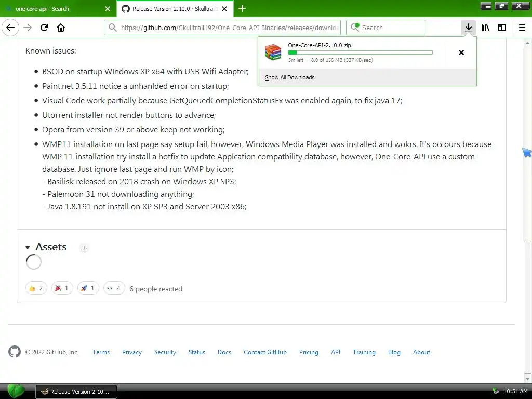Image resolution: width=532 pixels, height=399 pixels.
Task: Open the Terms footer link
Action: 101,352
